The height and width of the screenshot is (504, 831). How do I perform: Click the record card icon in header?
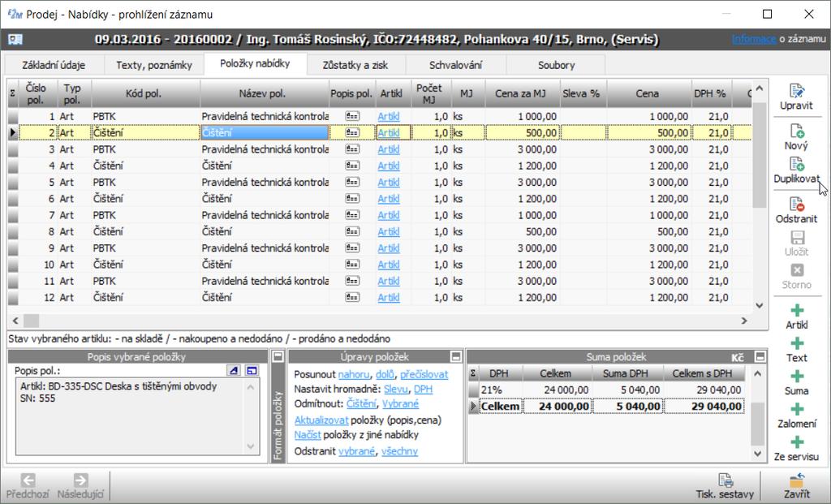(15, 39)
